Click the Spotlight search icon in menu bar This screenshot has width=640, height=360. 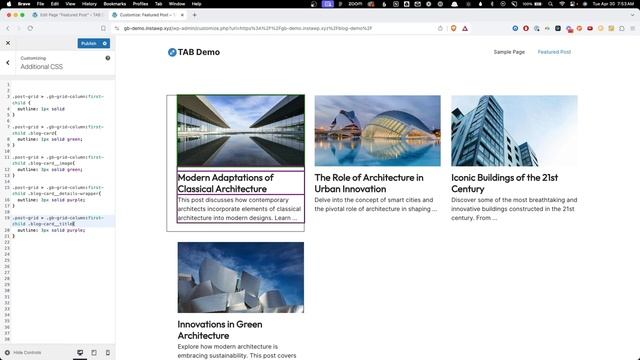(551, 4)
